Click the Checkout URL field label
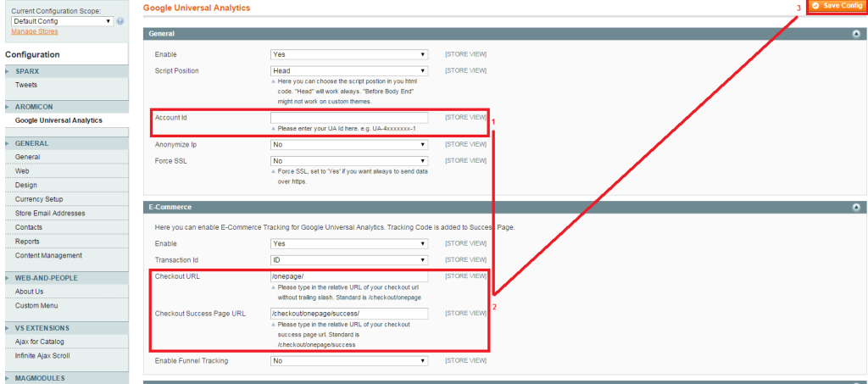 pyautogui.click(x=177, y=276)
